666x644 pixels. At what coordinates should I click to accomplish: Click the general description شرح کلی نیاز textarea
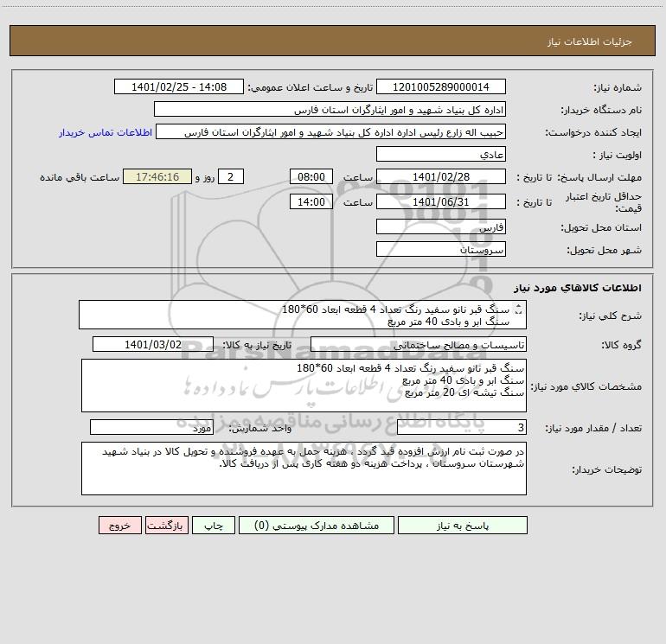(303, 315)
